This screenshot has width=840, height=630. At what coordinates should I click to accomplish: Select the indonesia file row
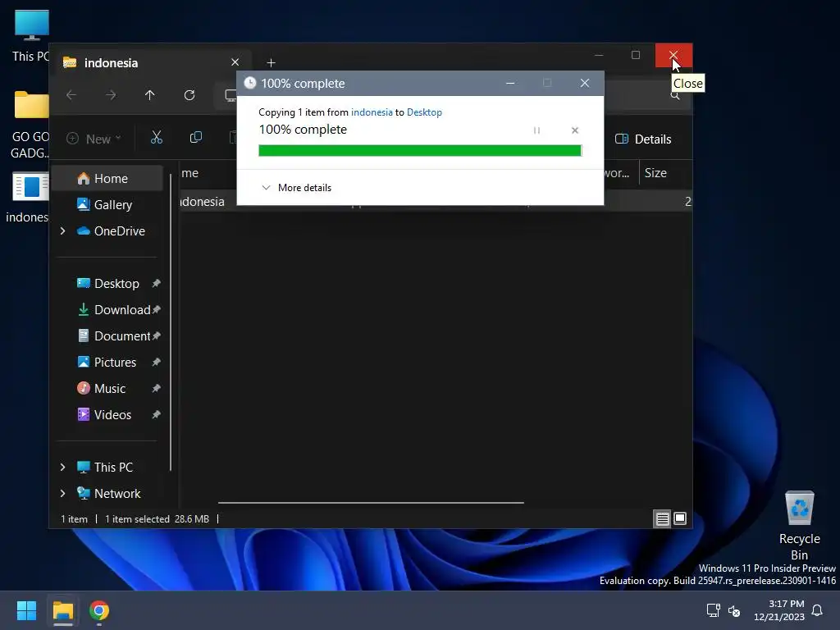(x=436, y=202)
